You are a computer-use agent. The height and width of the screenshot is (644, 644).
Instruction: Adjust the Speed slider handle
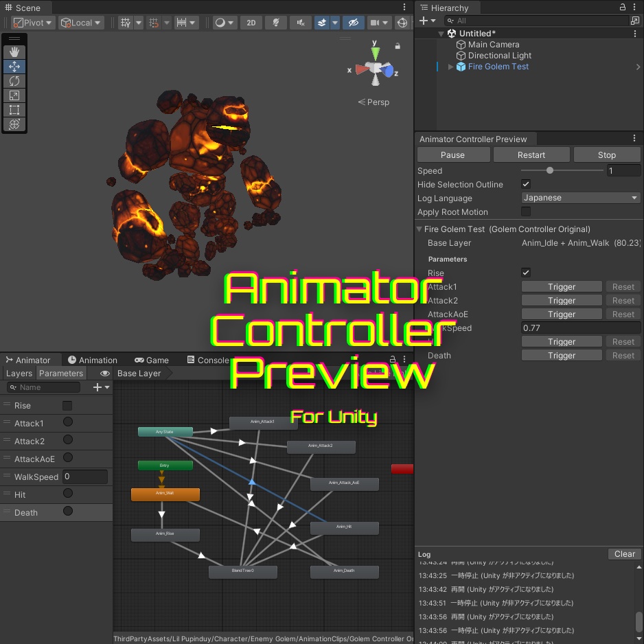click(x=549, y=170)
